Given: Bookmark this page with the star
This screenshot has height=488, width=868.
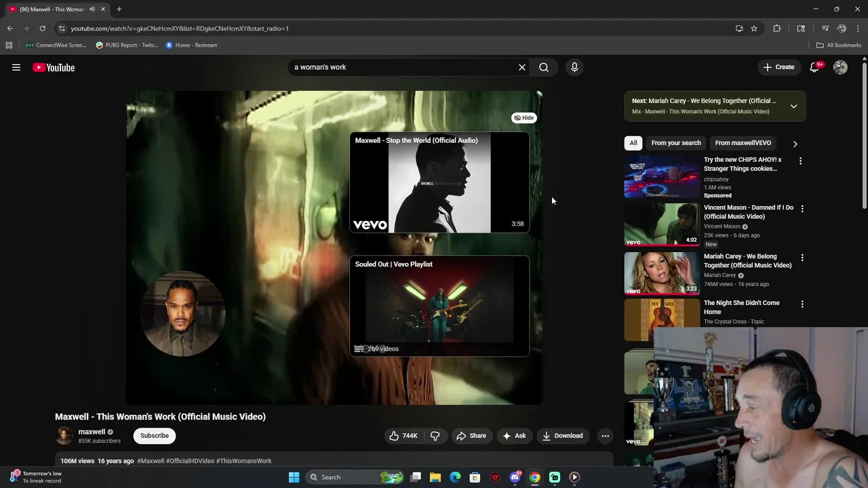Looking at the screenshot, I should (753, 28).
